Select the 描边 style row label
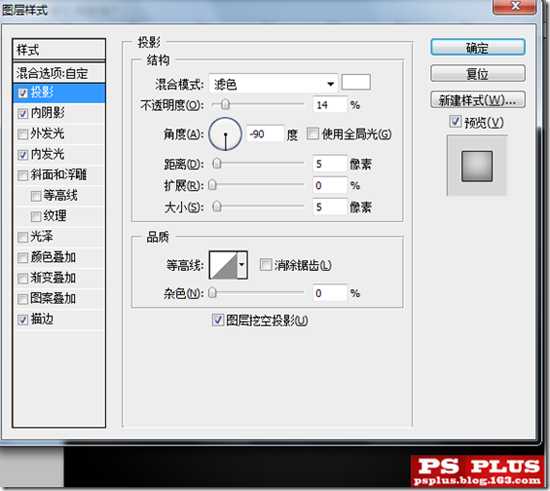Screen dimensions: 550x491 coord(42,319)
